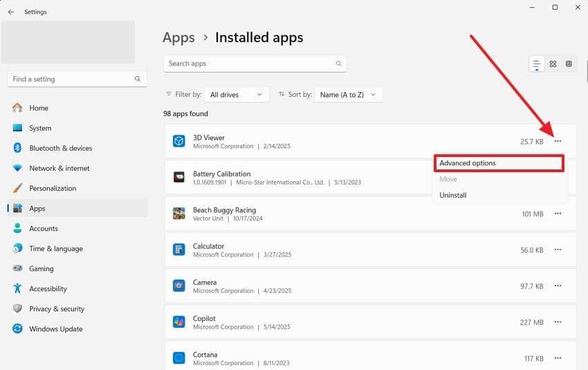Click the Calculator app icon
Image resolution: width=588 pixels, height=370 pixels.
(179, 250)
